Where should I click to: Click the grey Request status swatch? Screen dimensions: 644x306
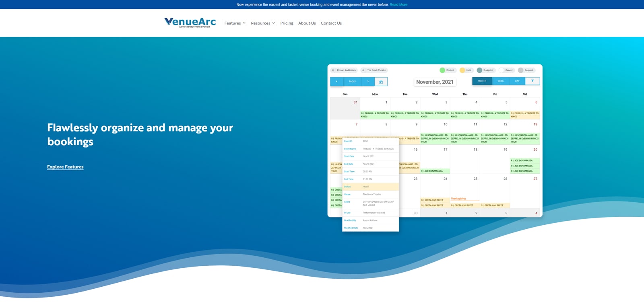pos(520,70)
